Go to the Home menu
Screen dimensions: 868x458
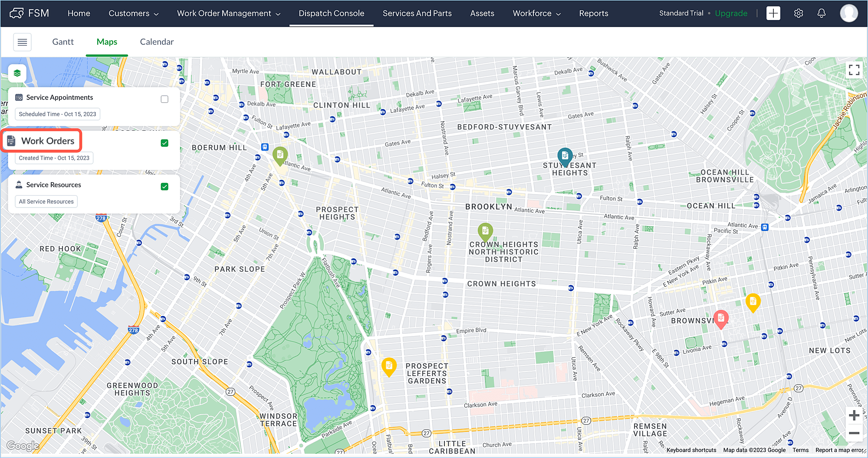click(79, 13)
